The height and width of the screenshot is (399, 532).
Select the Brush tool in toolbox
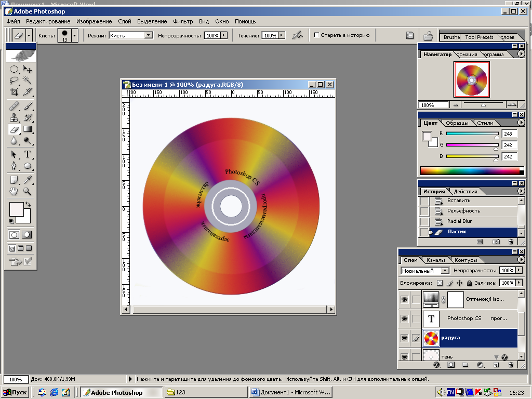coord(28,106)
